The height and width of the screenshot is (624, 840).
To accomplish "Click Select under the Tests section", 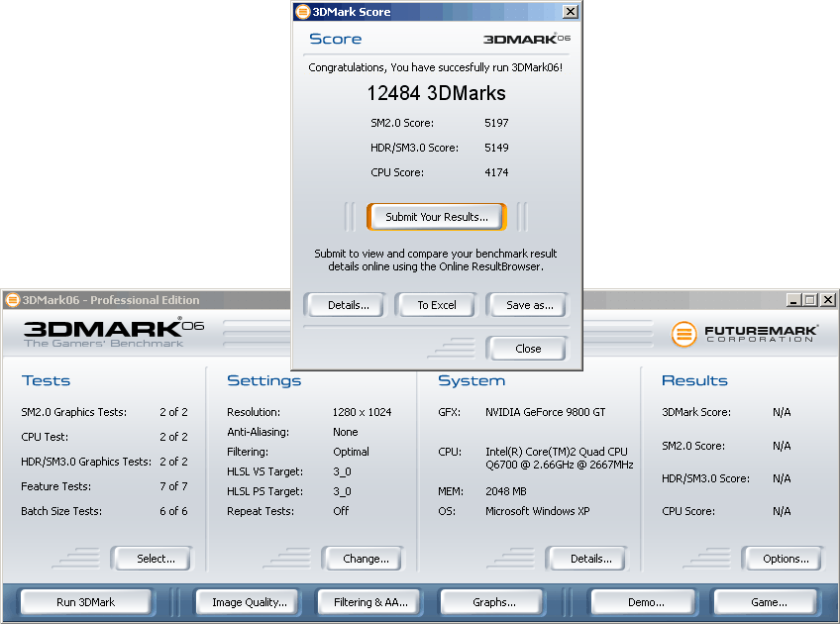I will tap(156, 559).
